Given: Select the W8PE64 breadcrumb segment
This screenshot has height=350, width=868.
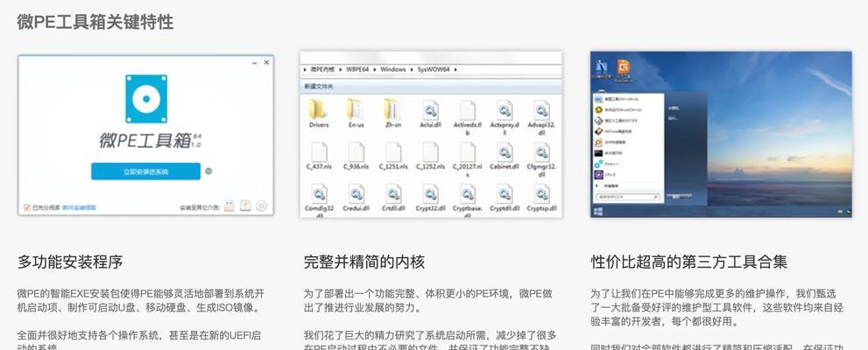Looking at the screenshot, I should [x=357, y=70].
